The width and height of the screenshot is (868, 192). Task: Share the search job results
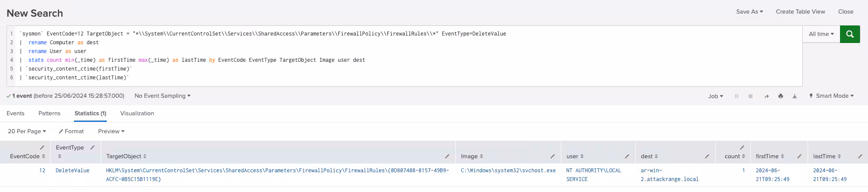766,96
